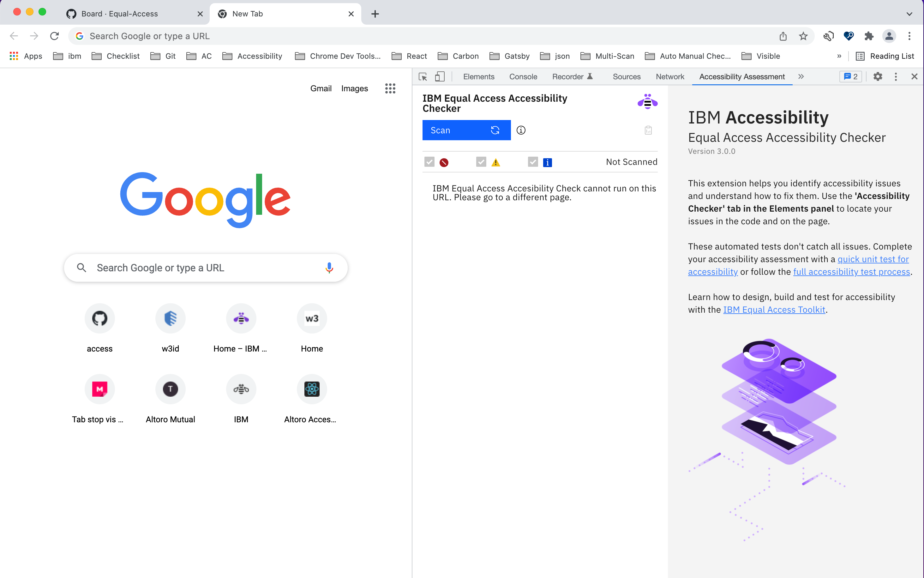Uncheck the violations filter checkbox
Image resolution: width=924 pixels, height=578 pixels.
tap(429, 162)
